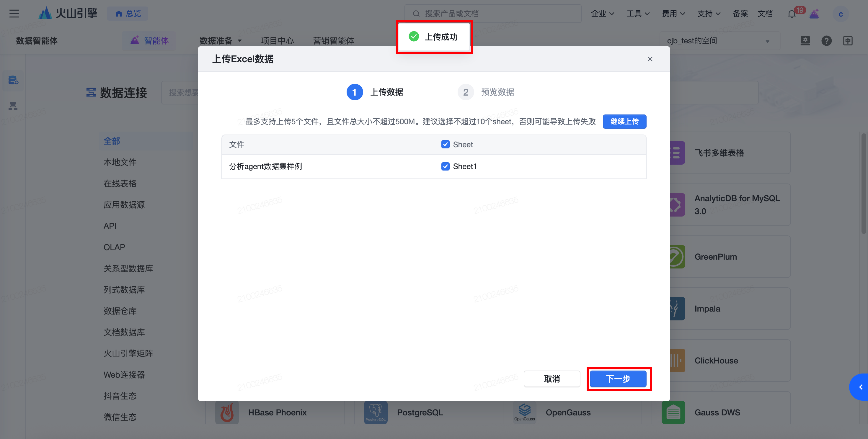Screen dimensions: 868x439
Task: Select the 本地文件 category
Action: tap(120, 162)
